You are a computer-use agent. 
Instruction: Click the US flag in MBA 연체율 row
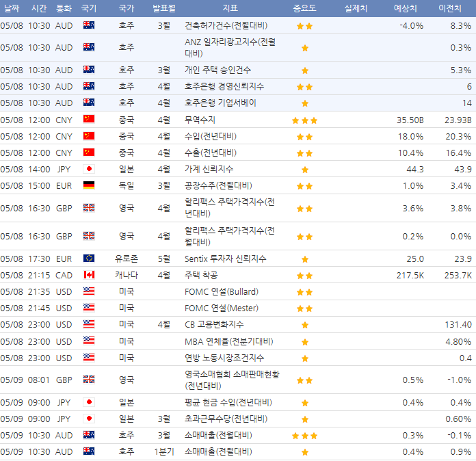click(89, 341)
